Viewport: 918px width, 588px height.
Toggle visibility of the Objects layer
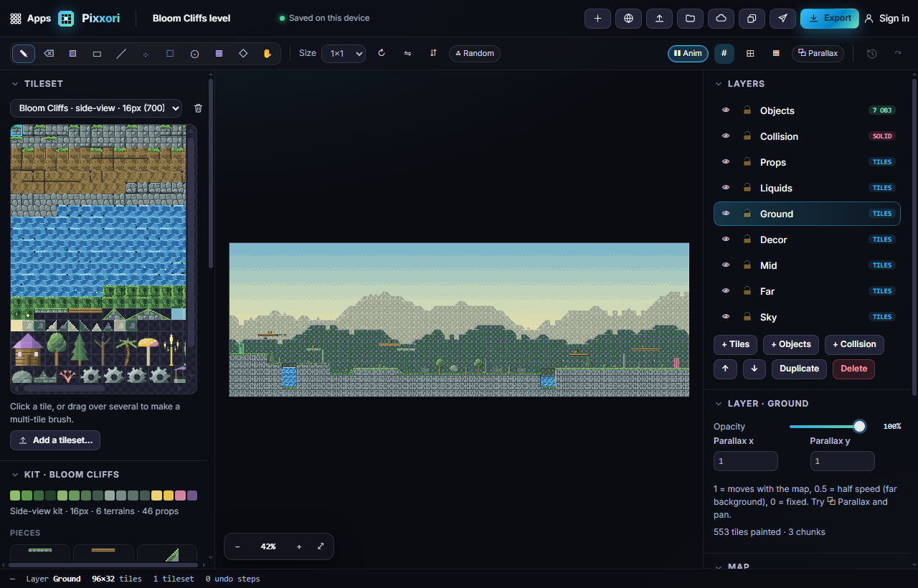(726, 110)
